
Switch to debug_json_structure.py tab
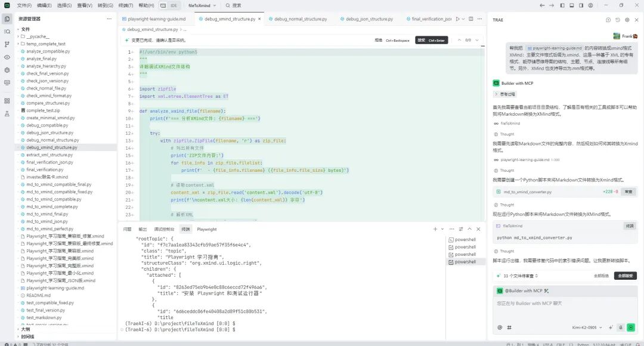point(369,19)
